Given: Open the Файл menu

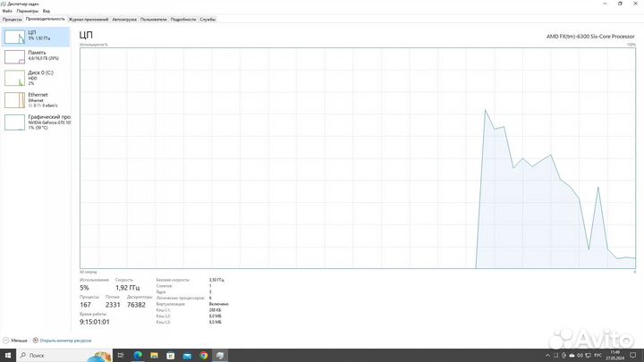Looking at the screenshot, I should [7, 11].
